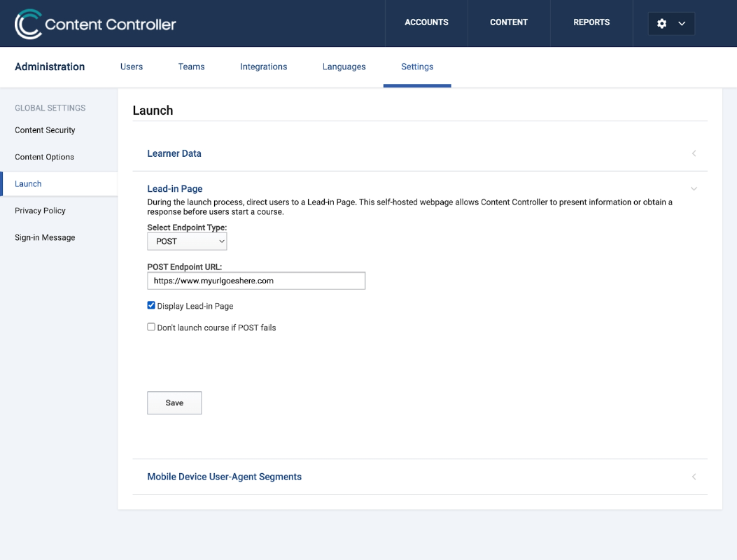
Task: Click the GLOBAL SETTINGS label
Action: (x=50, y=108)
